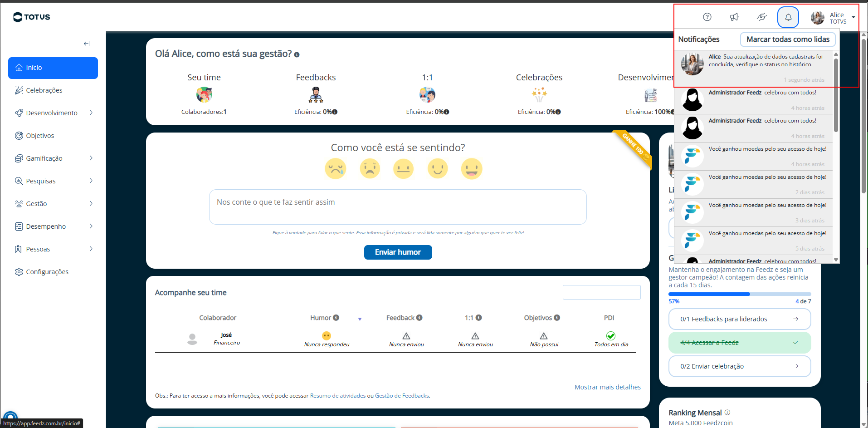Open the Gestão de Feedbacks link
Image resolution: width=868 pixels, height=428 pixels.
click(x=402, y=396)
